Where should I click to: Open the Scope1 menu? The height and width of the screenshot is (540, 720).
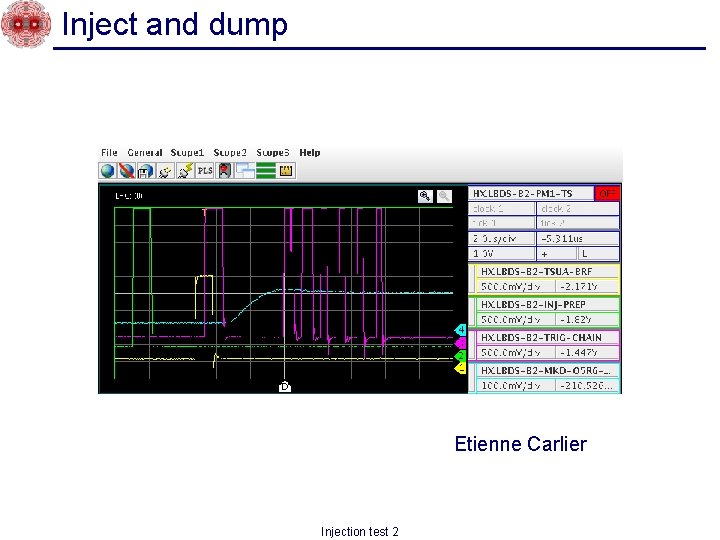pyautogui.click(x=187, y=152)
